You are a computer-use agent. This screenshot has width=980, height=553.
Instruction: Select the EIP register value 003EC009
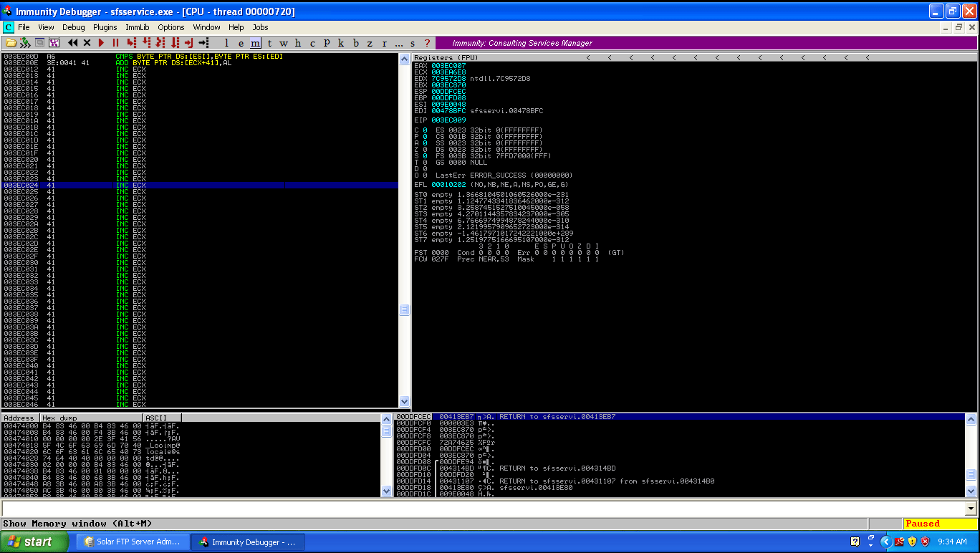pyautogui.click(x=448, y=120)
